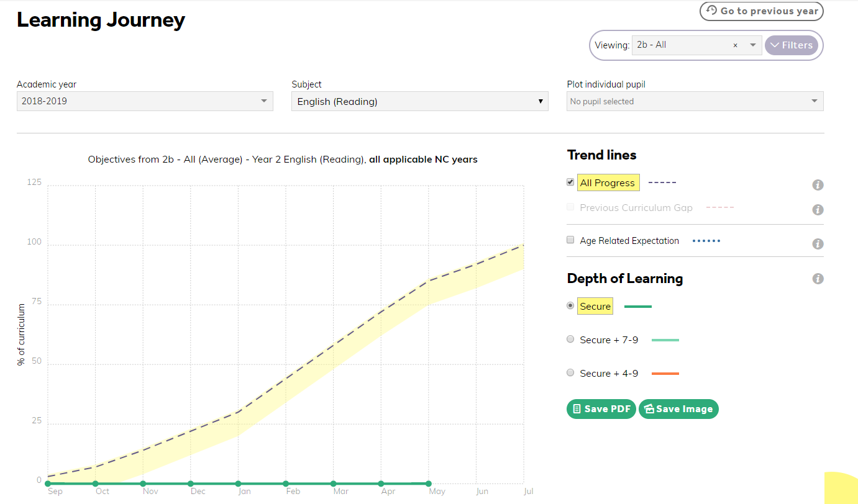The height and width of the screenshot is (504, 858).
Task: Click the Save Image button
Action: (x=678, y=409)
